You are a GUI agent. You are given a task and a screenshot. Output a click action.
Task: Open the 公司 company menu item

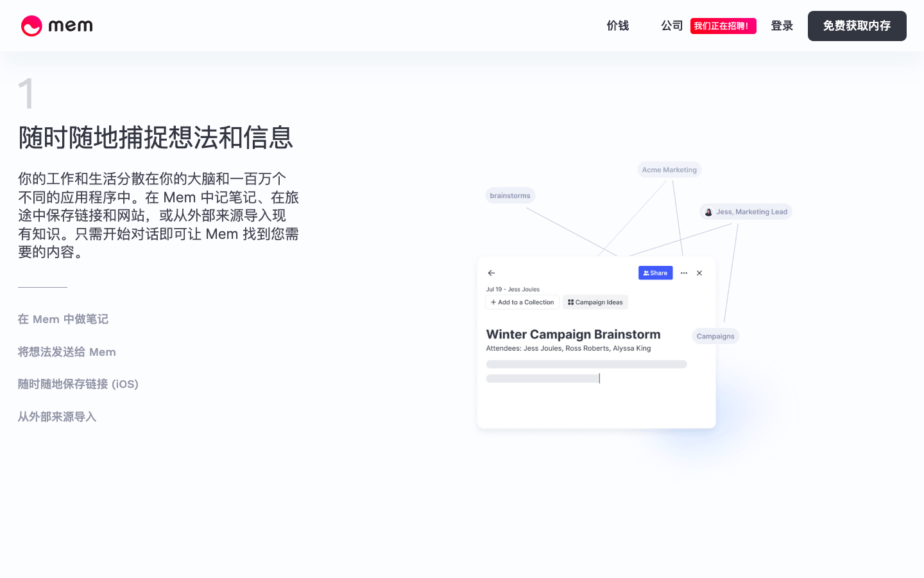[672, 26]
